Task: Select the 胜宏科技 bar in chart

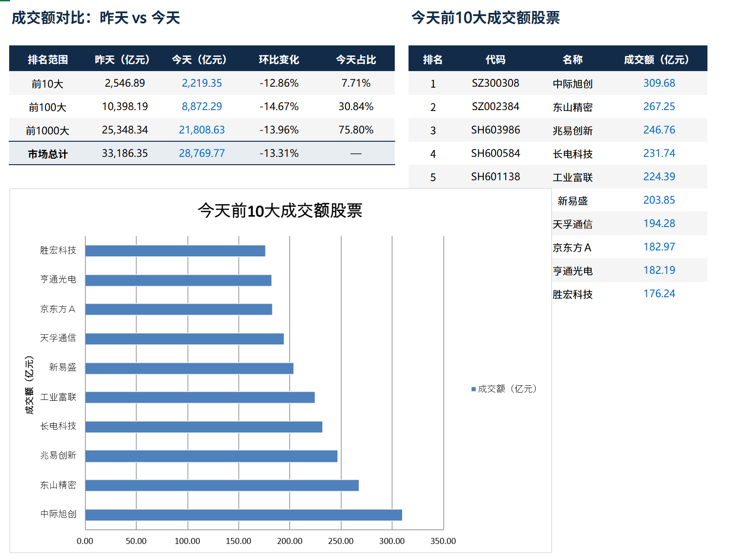Action: (x=175, y=251)
